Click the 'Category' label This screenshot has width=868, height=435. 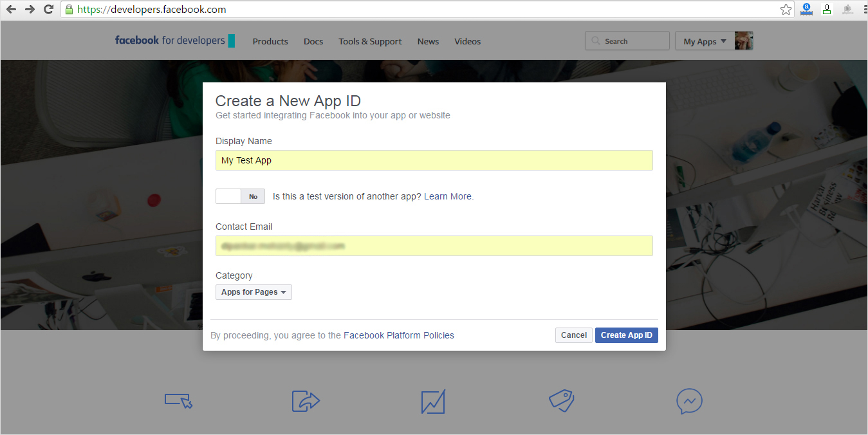[234, 275]
